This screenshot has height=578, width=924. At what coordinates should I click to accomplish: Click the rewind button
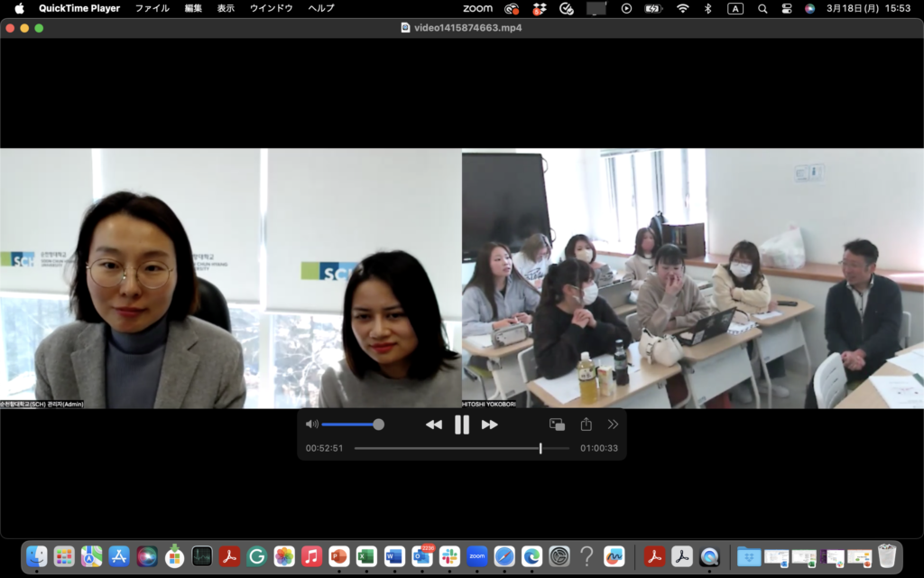coord(434,424)
